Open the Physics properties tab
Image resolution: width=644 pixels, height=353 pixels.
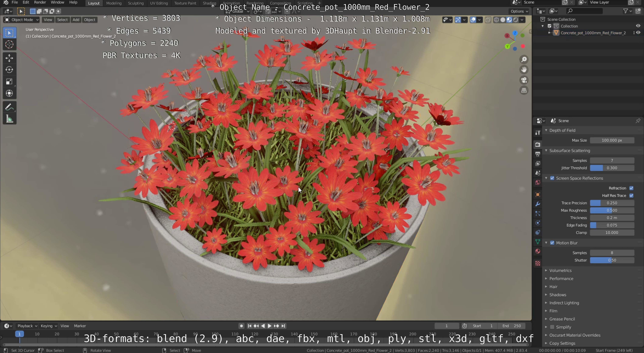538,223
